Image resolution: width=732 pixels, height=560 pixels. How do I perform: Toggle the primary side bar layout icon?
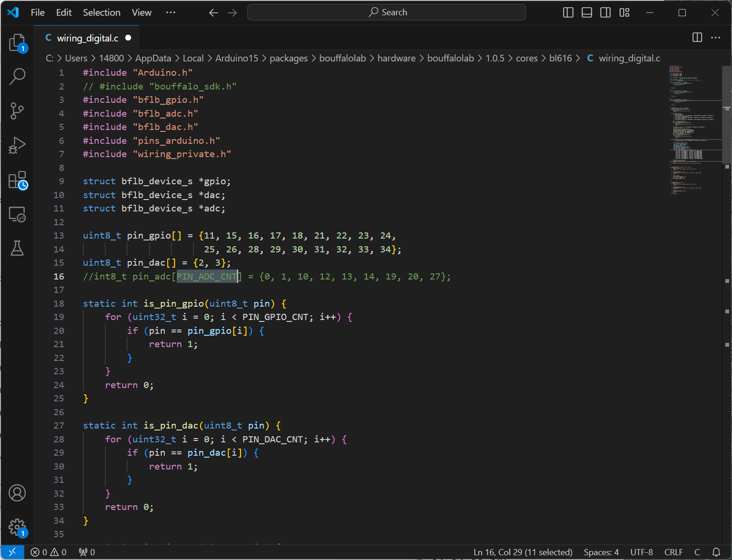pos(568,12)
